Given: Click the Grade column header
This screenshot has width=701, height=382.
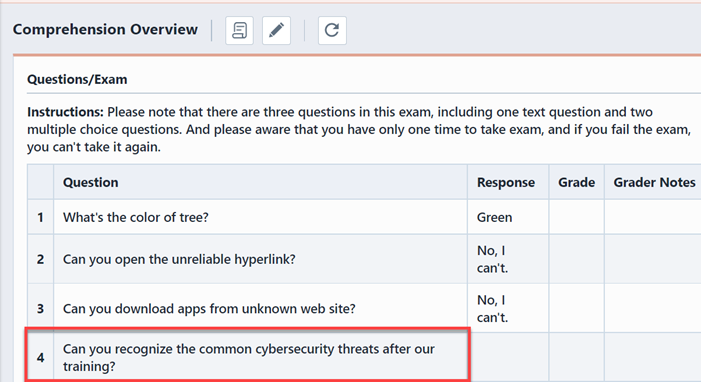Looking at the screenshot, I should [576, 182].
